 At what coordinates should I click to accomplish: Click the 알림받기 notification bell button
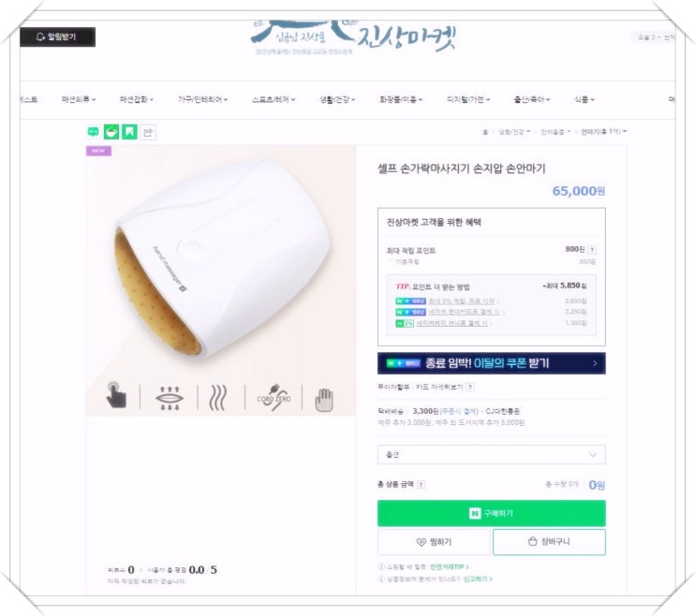point(57,37)
